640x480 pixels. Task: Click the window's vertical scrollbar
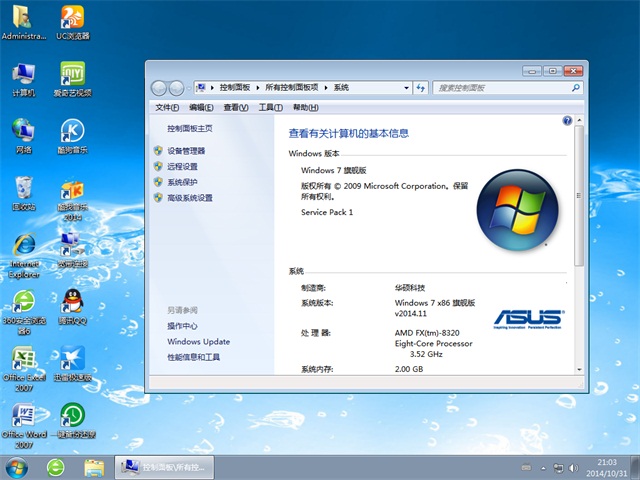tap(579, 200)
